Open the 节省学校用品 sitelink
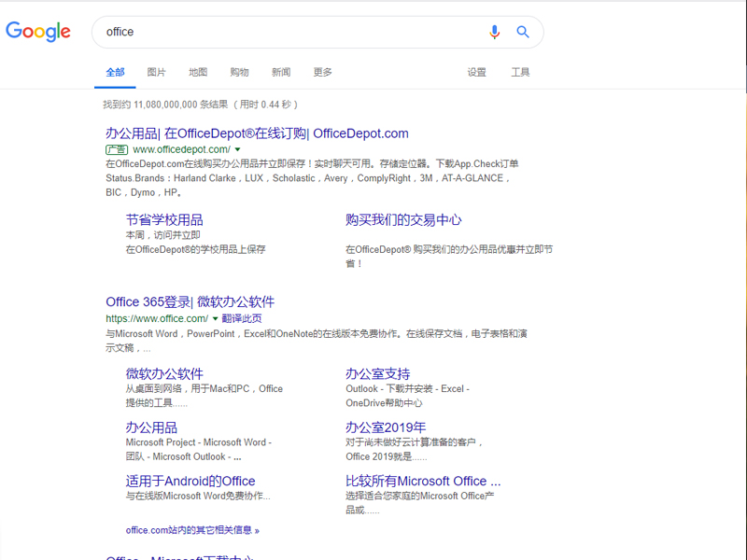This screenshot has height=560, width=747. click(164, 220)
